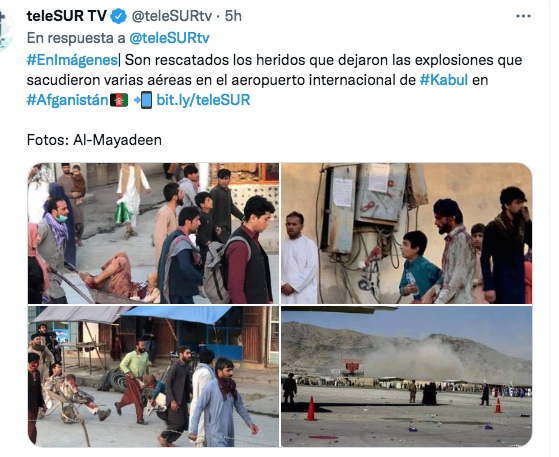The width and height of the screenshot is (559, 457).
Task: Open the three-dot more options menu
Action: click(x=523, y=16)
